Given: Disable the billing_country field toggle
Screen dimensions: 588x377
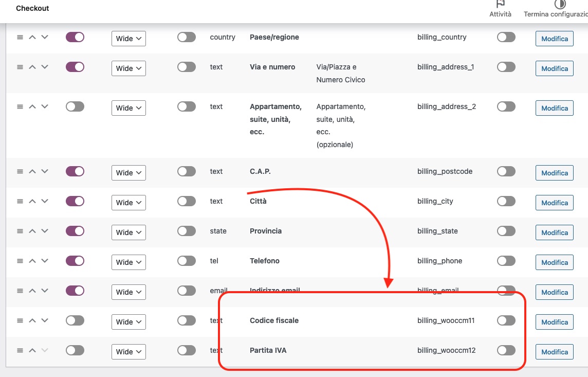Looking at the screenshot, I should point(75,37).
